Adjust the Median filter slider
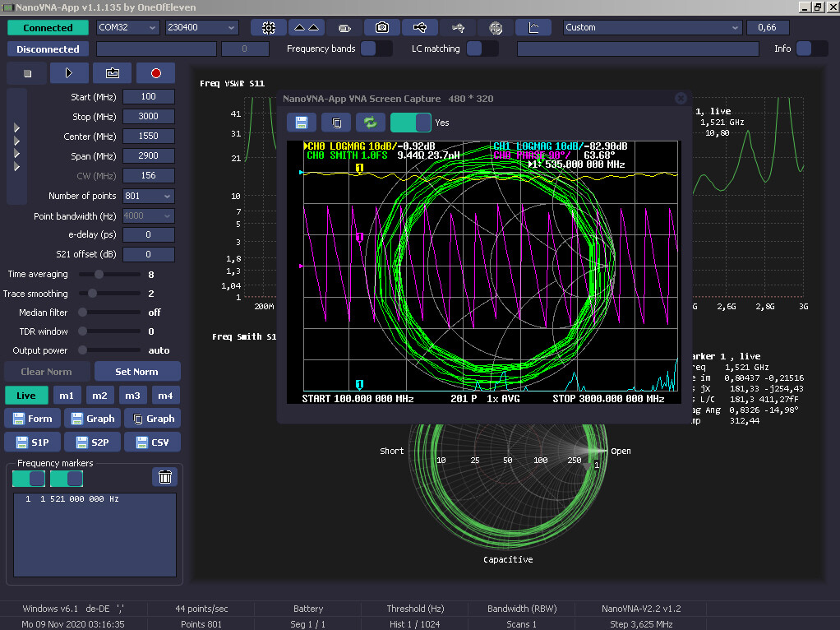This screenshot has width=840, height=630. [109, 312]
